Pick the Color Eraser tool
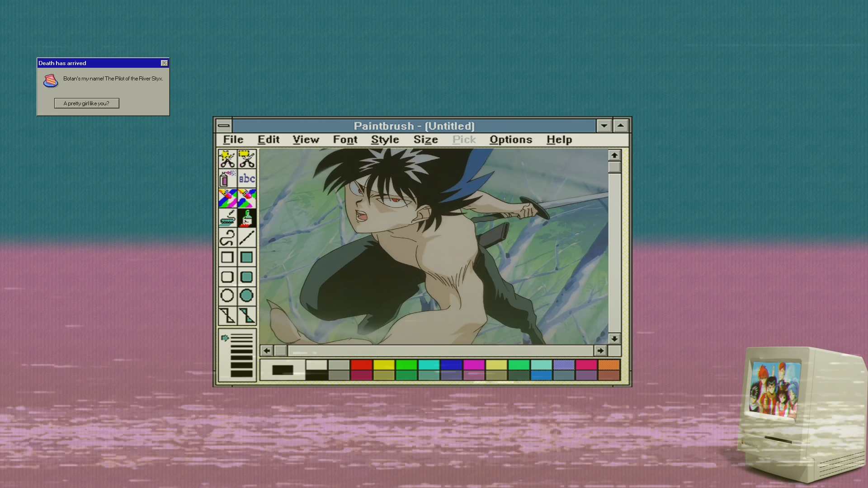The height and width of the screenshot is (488, 868). [x=227, y=198]
